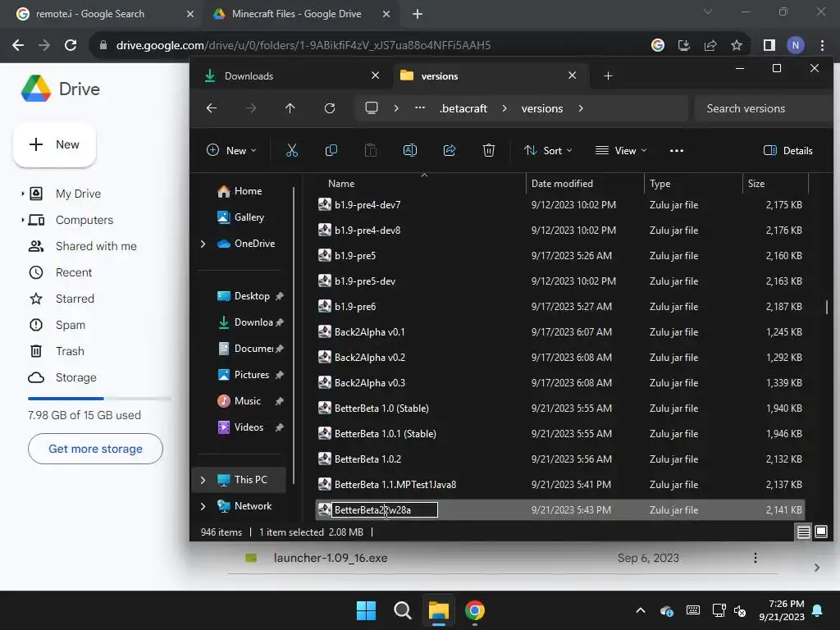Go back in File Explorer navigation
The height and width of the screenshot is (630, 840).
click(x=212, y=108)
